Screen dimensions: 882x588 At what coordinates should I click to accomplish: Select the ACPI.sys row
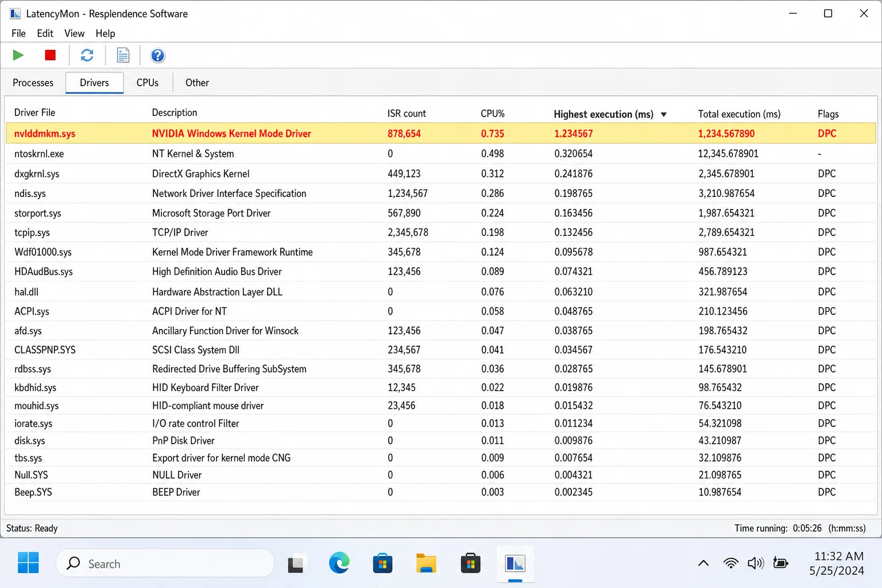[x=440, y=311]
